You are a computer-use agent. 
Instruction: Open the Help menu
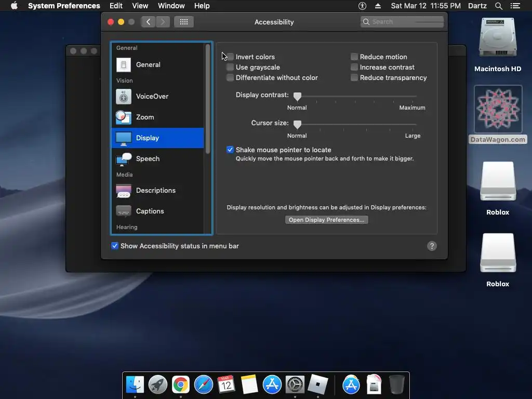click(202, 6)
